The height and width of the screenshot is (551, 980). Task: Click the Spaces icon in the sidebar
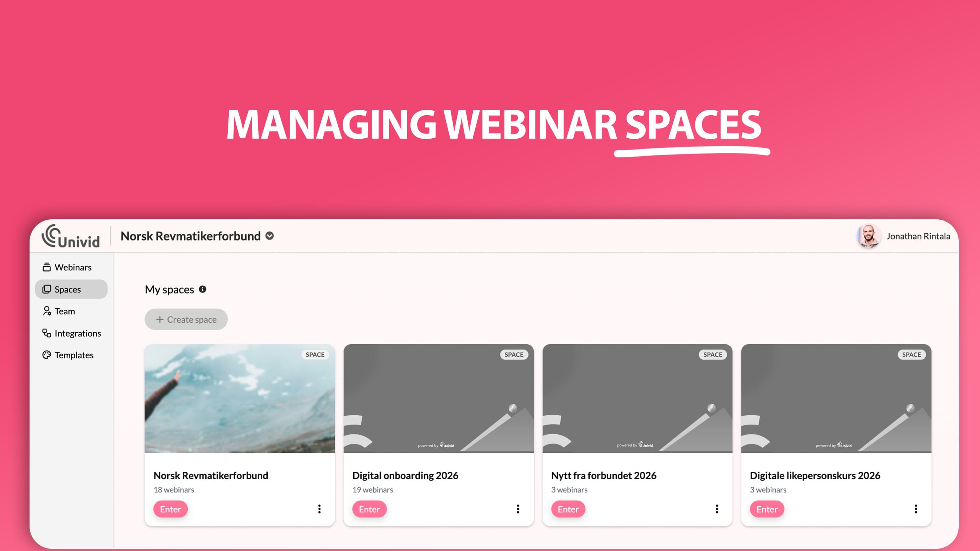[47, 289]
